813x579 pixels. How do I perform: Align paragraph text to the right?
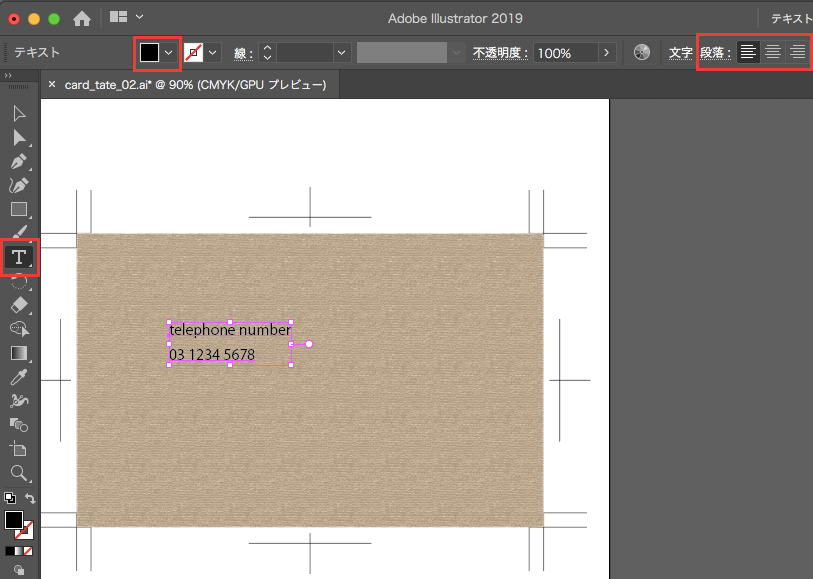797,52
